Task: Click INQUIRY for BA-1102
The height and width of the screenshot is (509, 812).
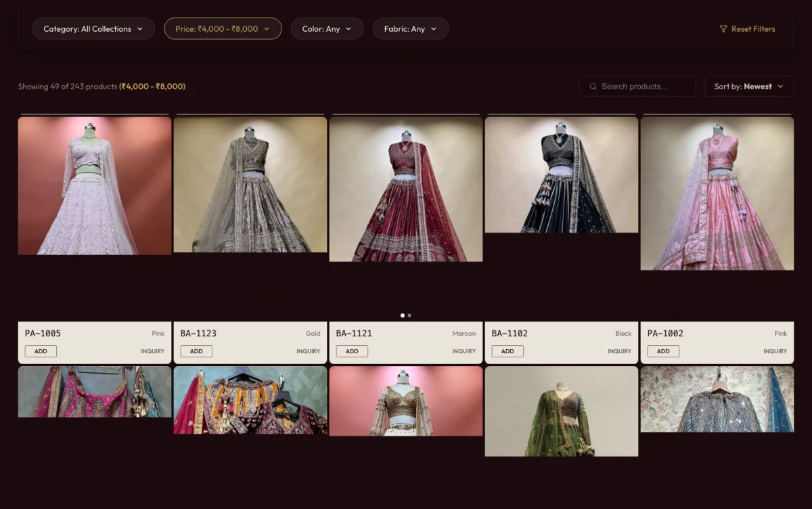Action: (x=619, y=351)
